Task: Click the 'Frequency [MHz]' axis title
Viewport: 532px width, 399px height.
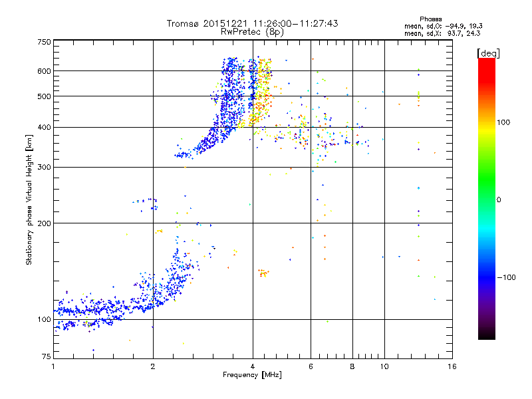Action: tap(252, 375)
